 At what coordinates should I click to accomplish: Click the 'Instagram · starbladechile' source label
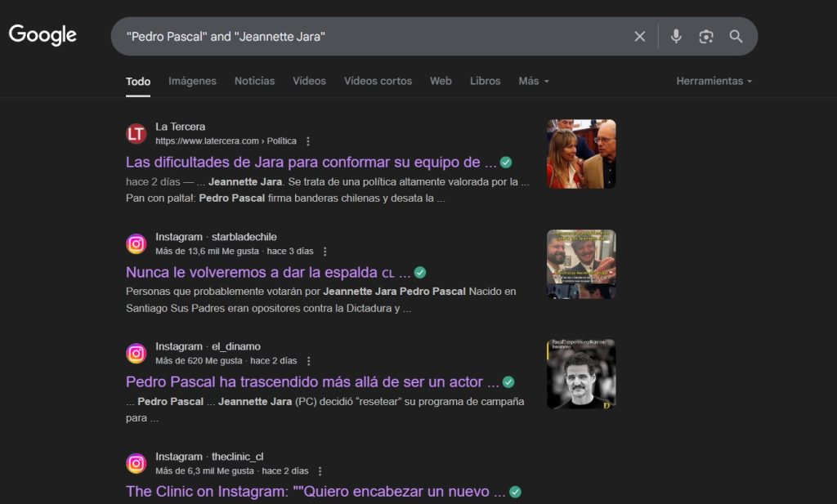tap(216, 237)
